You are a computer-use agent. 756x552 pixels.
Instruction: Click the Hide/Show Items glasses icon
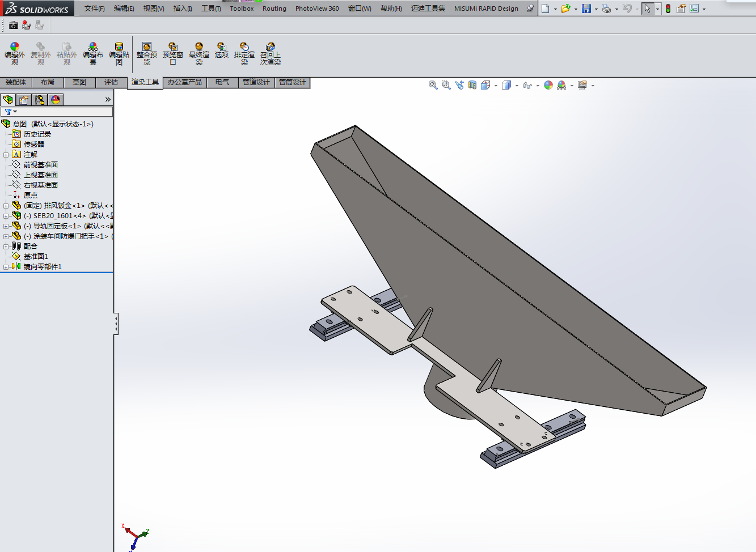click(x=527, y=85)
